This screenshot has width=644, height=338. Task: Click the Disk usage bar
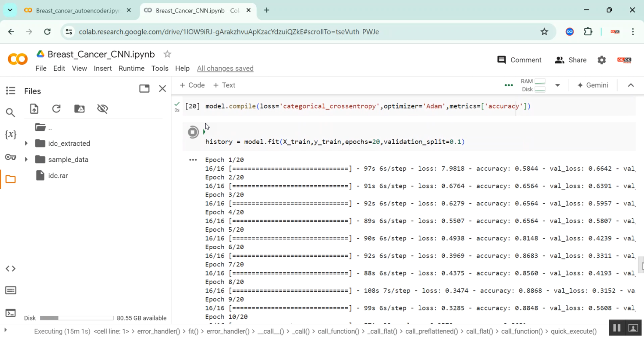76,318
